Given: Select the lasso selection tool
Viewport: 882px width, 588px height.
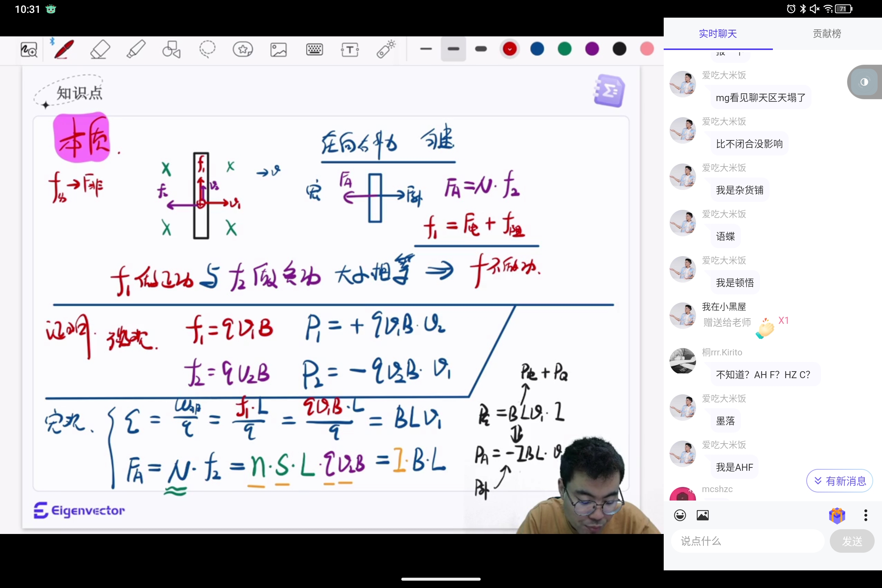Looking at the screenshot, I should (207, 49).
